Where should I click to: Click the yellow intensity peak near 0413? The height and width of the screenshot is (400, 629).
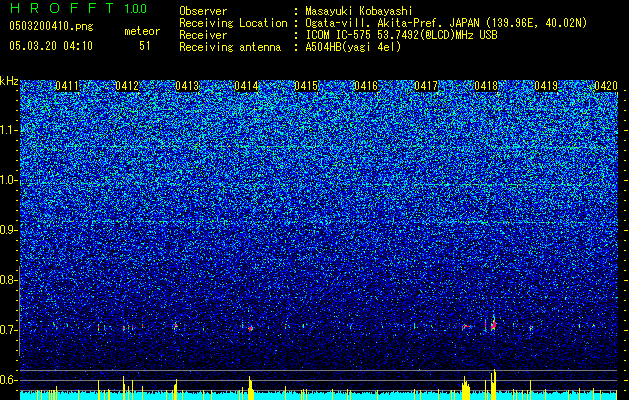(x=175, y=390)
